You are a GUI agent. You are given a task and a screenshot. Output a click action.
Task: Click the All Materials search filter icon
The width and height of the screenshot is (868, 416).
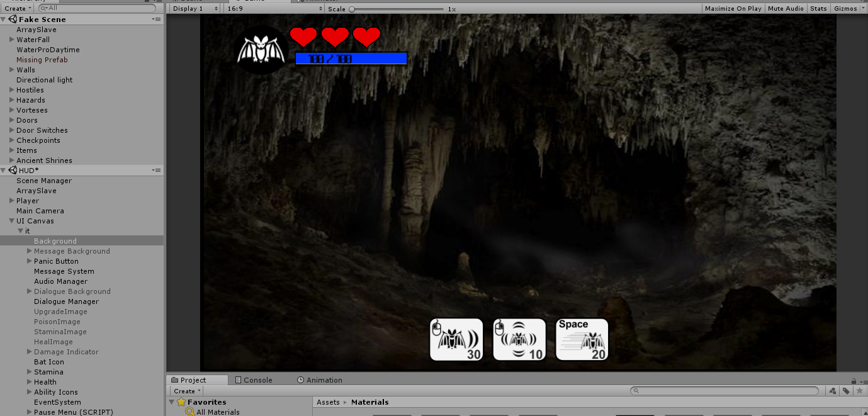[x=189, y=412]
